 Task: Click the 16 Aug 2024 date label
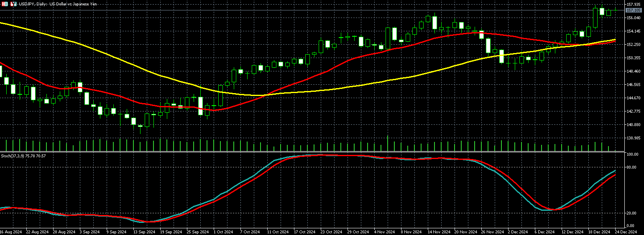[x=10, y=232]
